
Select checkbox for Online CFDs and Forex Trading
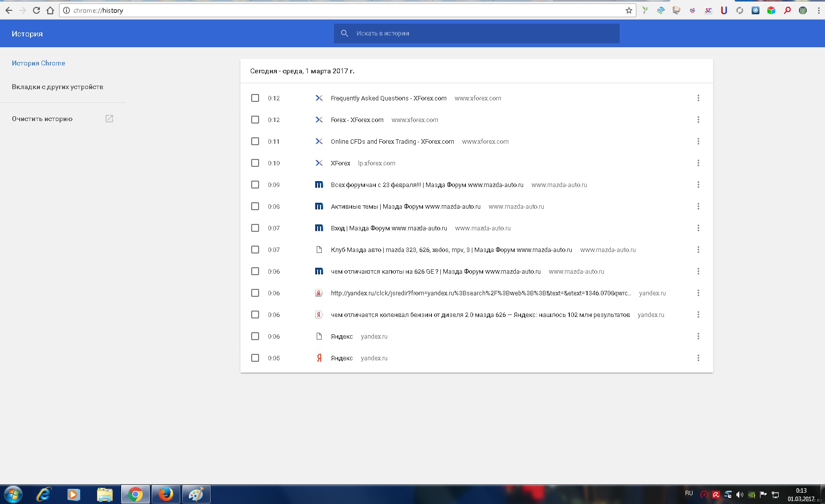[255, 141]
